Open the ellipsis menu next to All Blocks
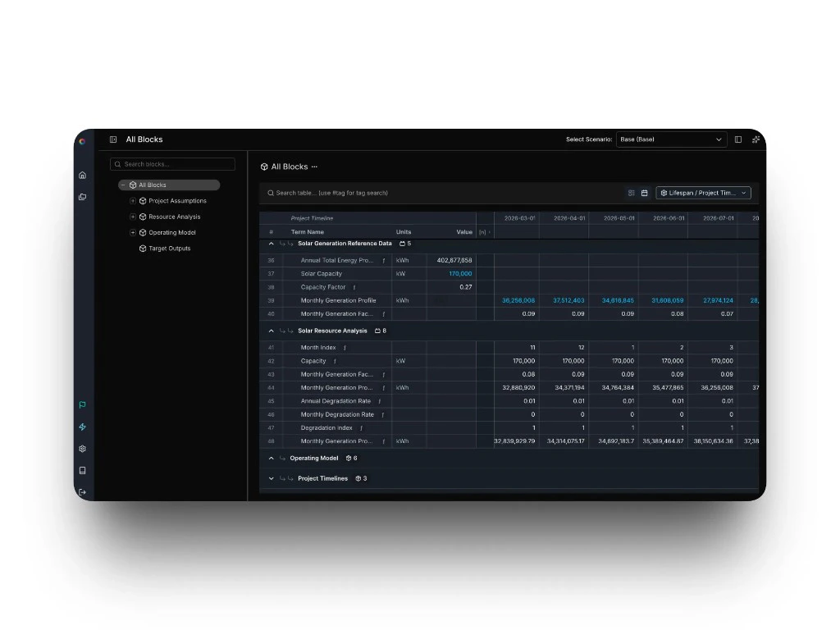This screenshot has height=630, width=840. 313,166
